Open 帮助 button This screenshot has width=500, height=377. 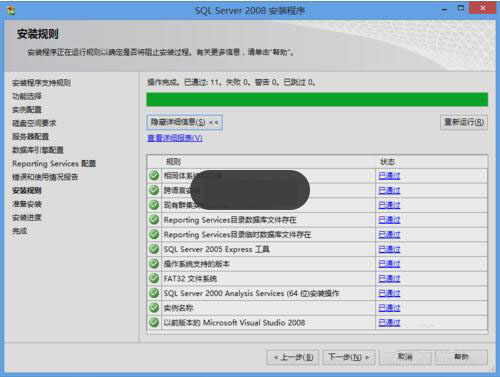click(461, 357)
